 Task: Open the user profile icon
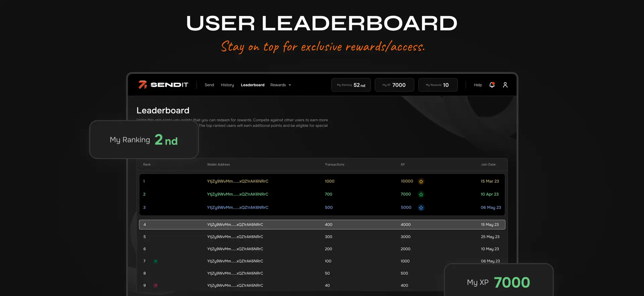point(505,85)
